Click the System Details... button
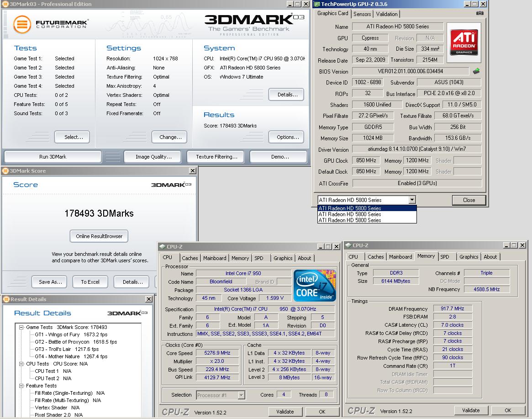Viewport: 532px width, 419px height. [x=287, y=95]
